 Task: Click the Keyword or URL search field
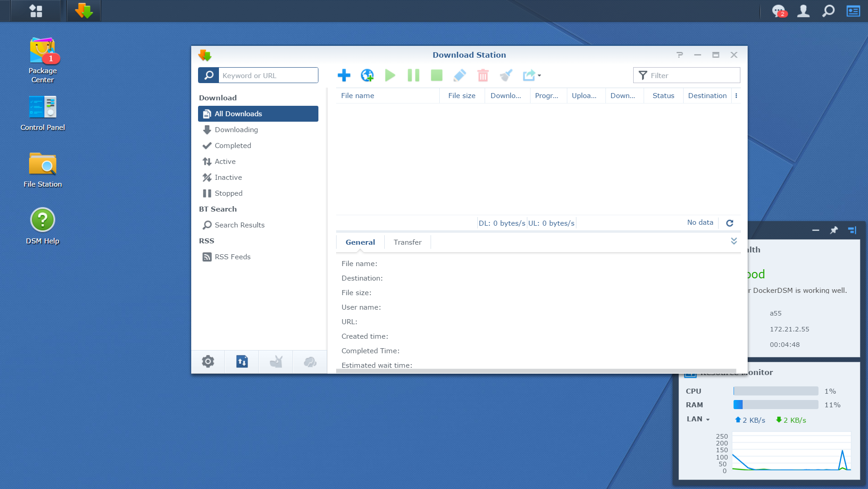pos(268,75)
